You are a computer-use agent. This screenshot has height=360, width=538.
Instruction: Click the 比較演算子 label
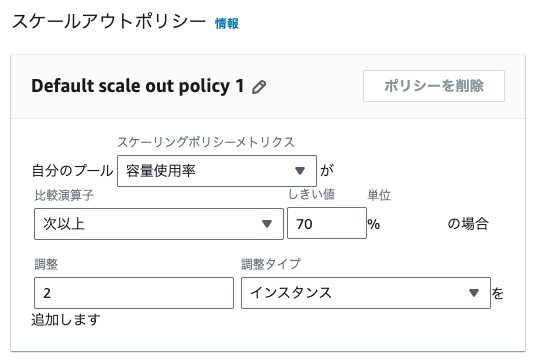(64, 195)
